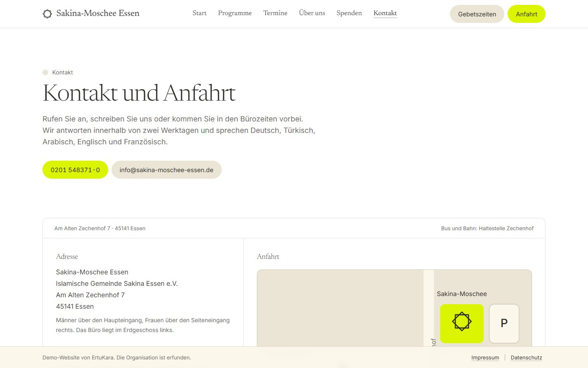
Task: Click the info@sakina-moschee-essen.de email button
Action: click(167, 170)
